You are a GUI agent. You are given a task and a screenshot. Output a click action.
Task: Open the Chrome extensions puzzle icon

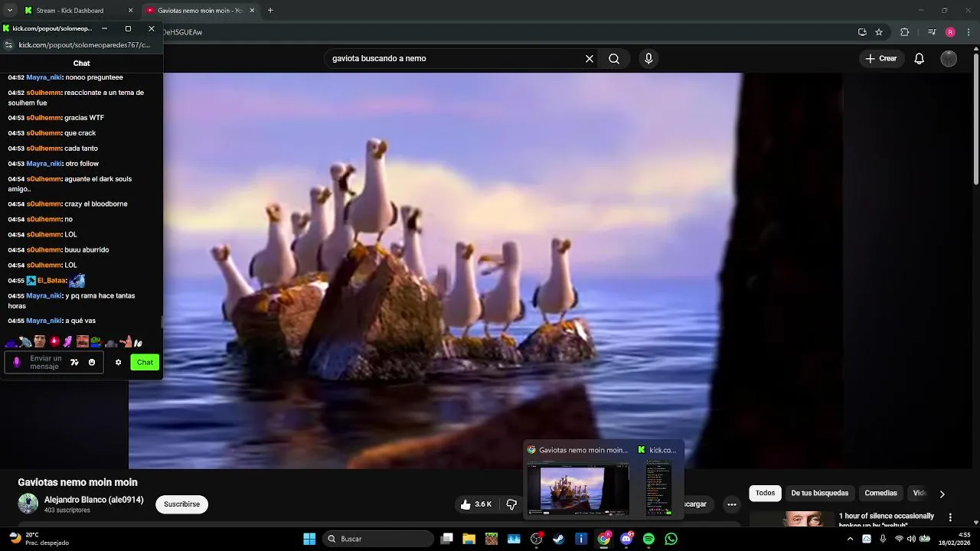pos(905,32)
